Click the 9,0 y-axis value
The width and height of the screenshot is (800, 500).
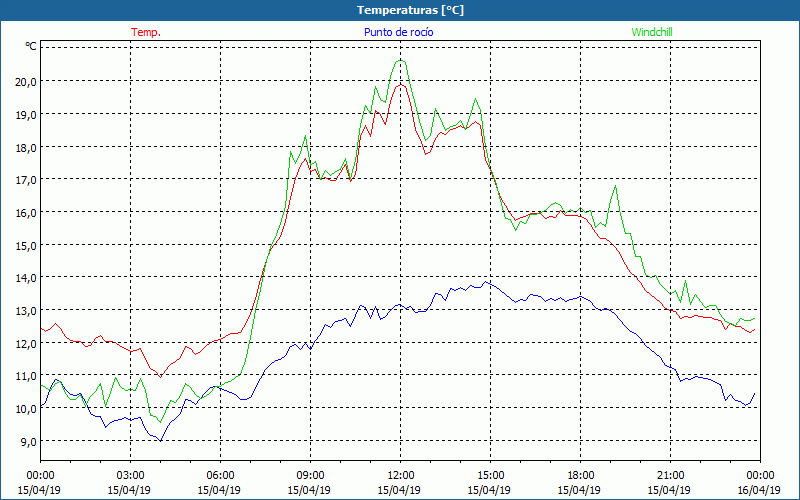pos(29,441)
